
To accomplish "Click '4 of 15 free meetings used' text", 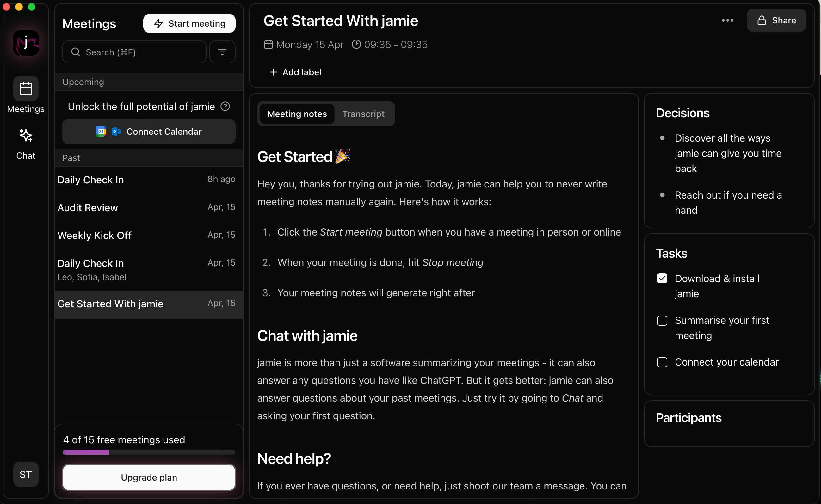I will (124, 440).
